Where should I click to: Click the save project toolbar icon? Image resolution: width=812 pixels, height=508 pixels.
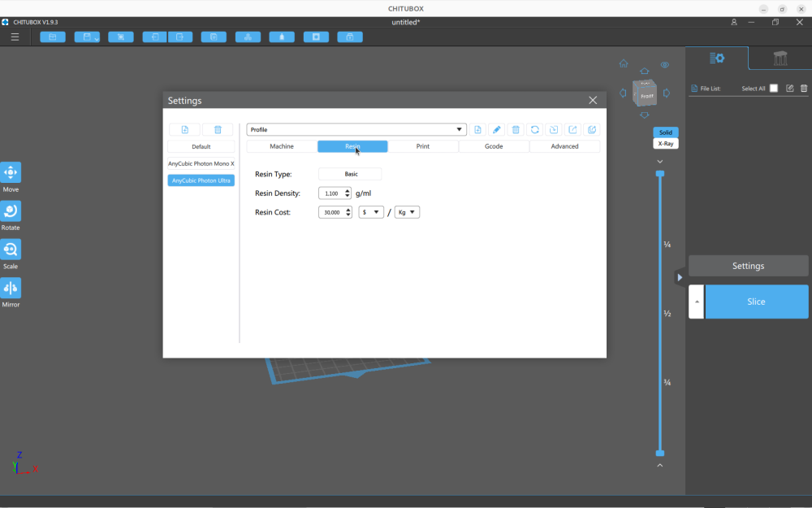87,37
